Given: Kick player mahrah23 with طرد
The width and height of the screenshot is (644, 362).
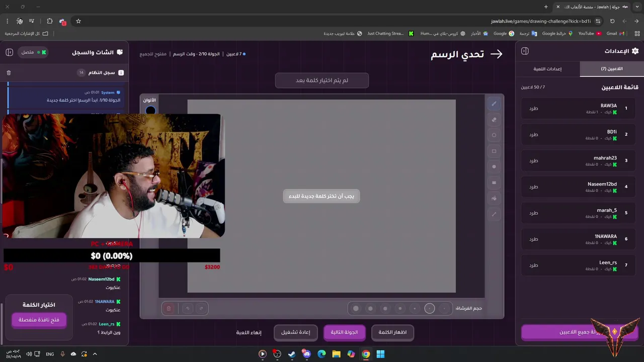Looking at the screenshot, I should point(533,161).
